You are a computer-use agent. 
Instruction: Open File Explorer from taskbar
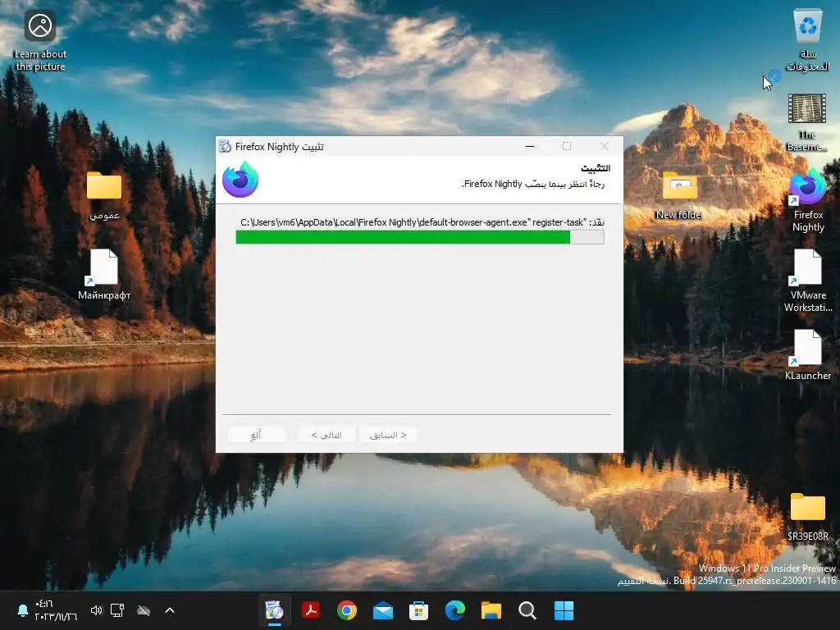click(x=491, y=610)
